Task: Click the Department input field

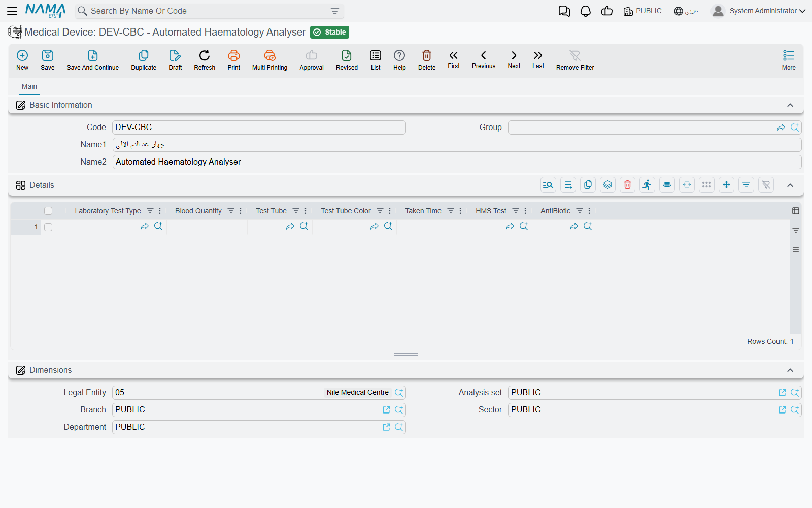Action: (259, 427)
